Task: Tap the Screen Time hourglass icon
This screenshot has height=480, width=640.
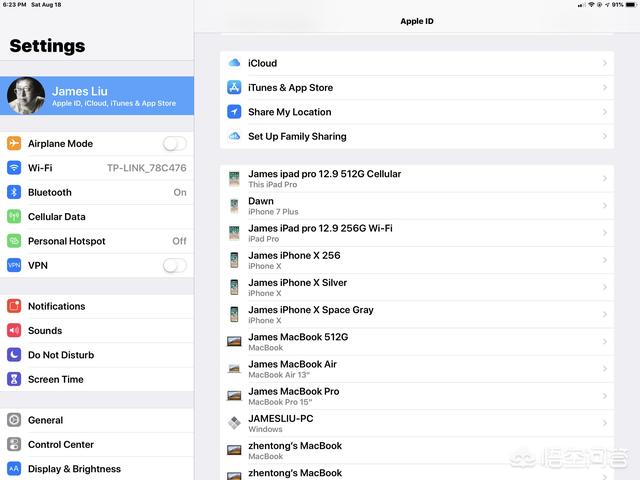Action: (x=14, y=379)
